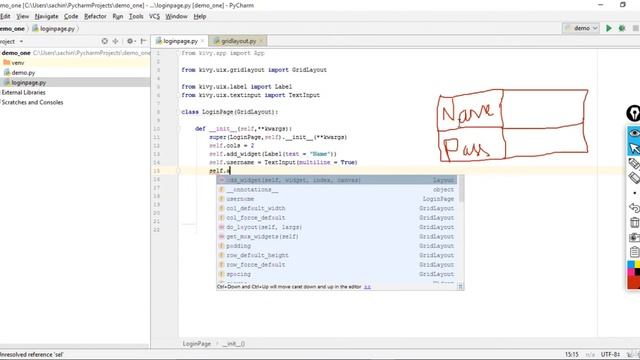640x360 pixels.
Task: Choose col_default_width completion suggestion
Action: 337,208
